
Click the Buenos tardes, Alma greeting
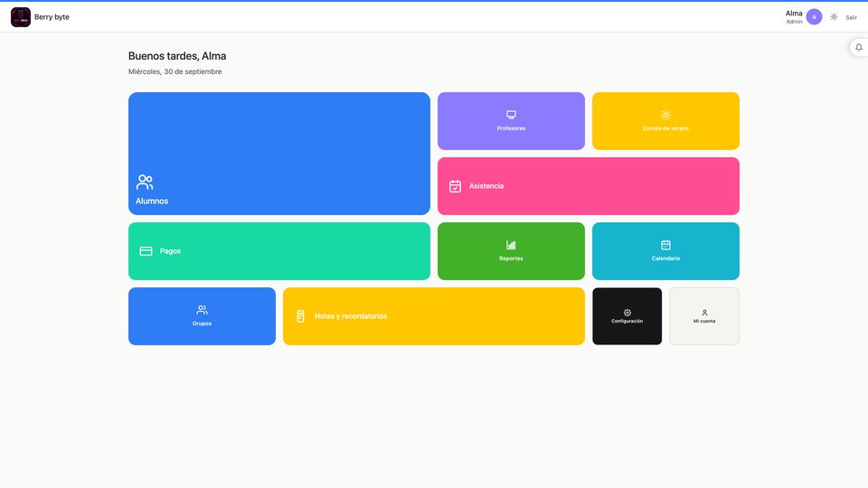coord(177,56)
